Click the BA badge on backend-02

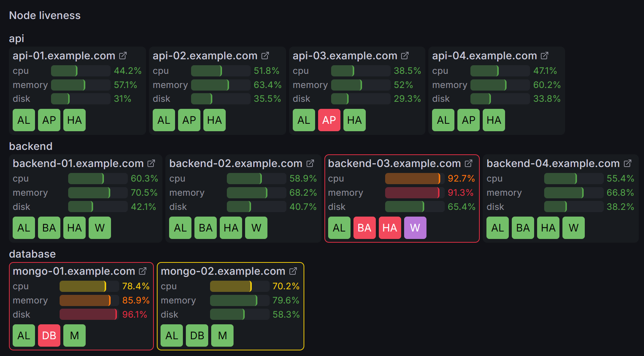206,228
